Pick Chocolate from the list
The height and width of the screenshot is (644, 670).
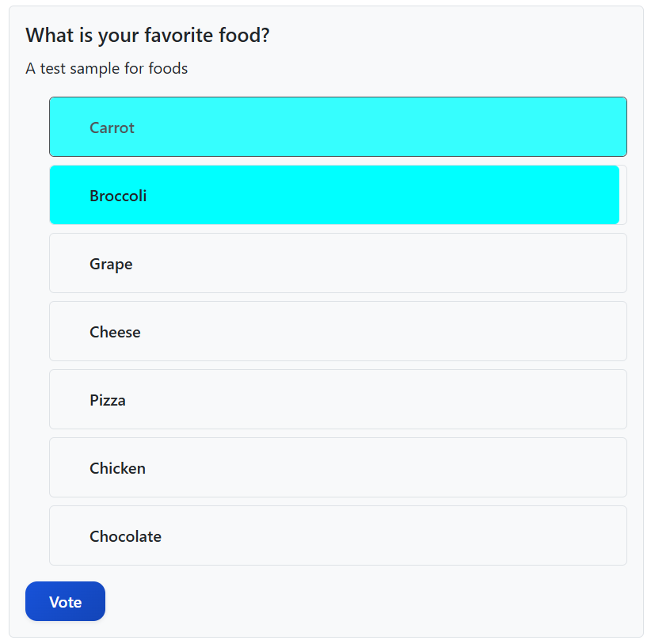337,535
